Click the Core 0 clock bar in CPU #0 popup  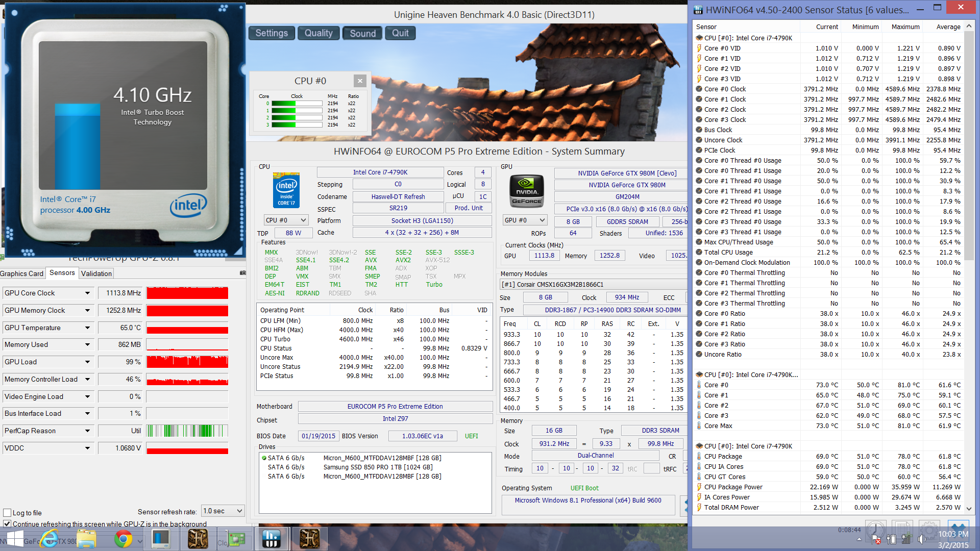coord(297,104)
